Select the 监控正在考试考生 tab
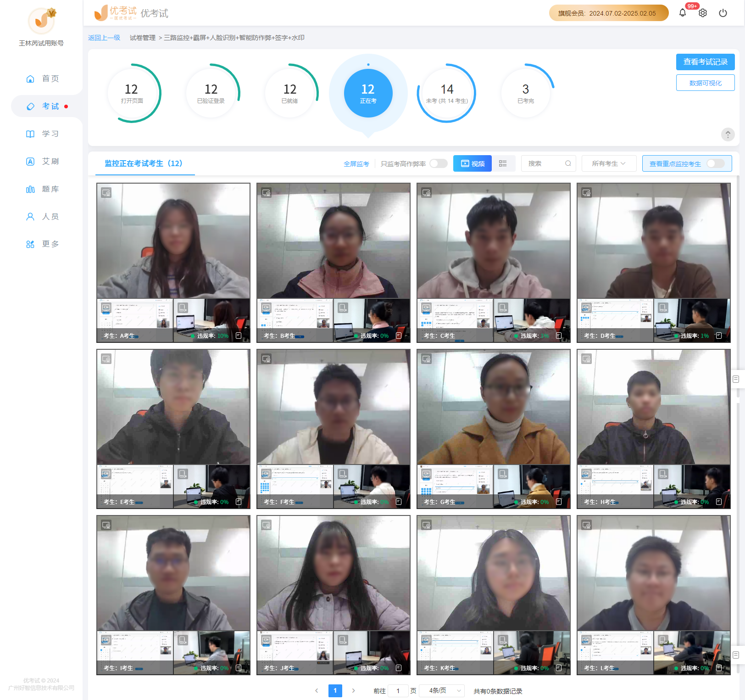Viewport: 745px width, 700px height. [144, 163]
